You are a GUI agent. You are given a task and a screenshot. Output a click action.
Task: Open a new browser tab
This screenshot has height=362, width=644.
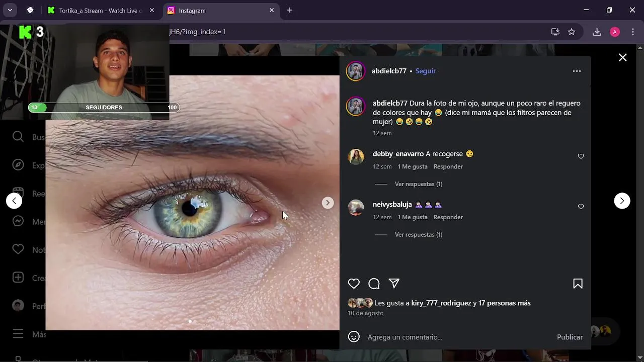tap(290, 10)
